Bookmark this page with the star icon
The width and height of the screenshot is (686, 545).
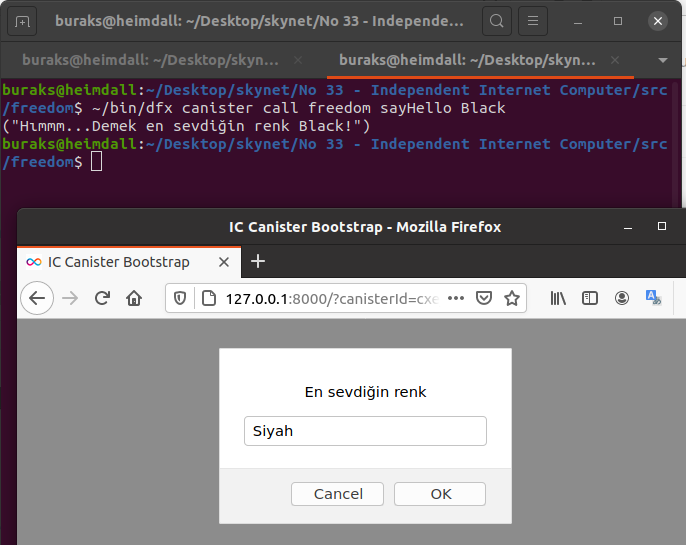coord(511,298)
